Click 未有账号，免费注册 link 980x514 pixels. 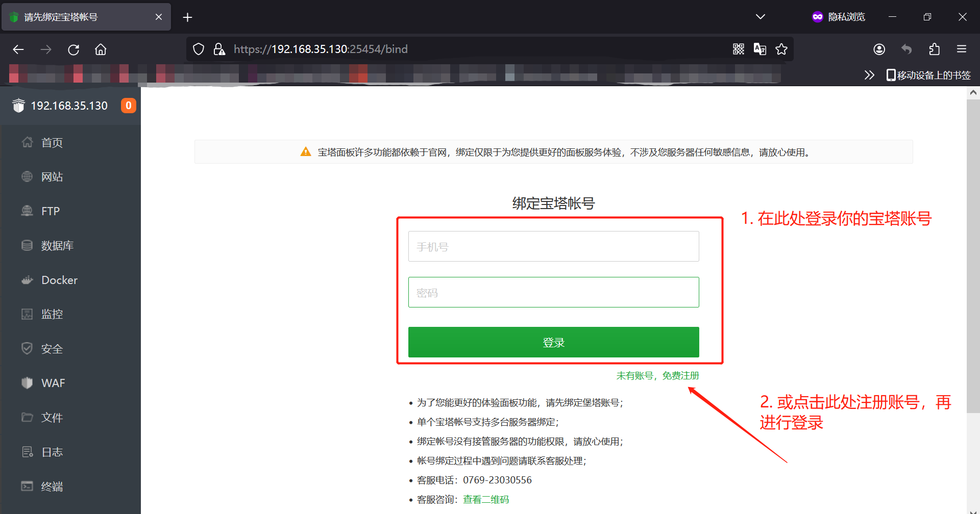tap(657, 376)
